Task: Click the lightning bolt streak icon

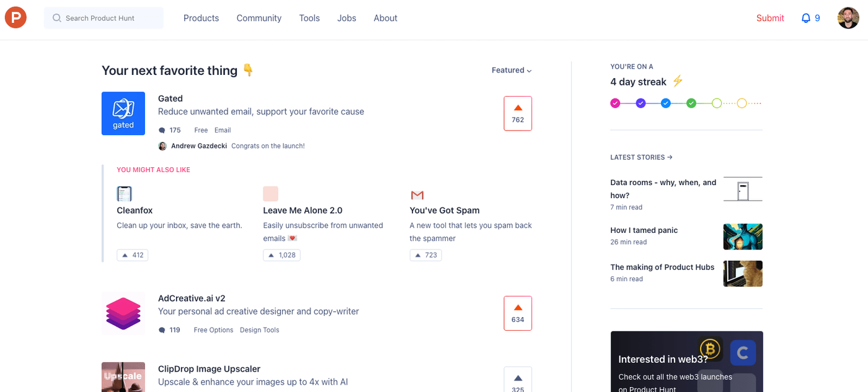Action: [x=678, y=81]
